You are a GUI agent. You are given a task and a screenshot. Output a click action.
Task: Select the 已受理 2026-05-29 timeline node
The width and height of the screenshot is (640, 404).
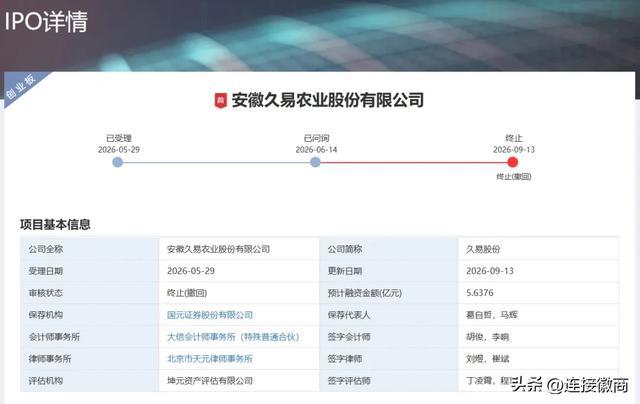(x=118, y=162)
